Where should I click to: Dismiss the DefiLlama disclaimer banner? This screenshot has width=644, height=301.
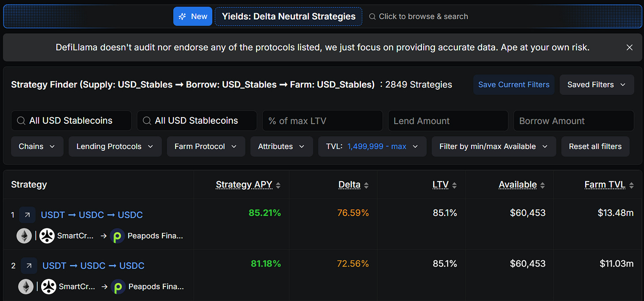tap(629, 47)
